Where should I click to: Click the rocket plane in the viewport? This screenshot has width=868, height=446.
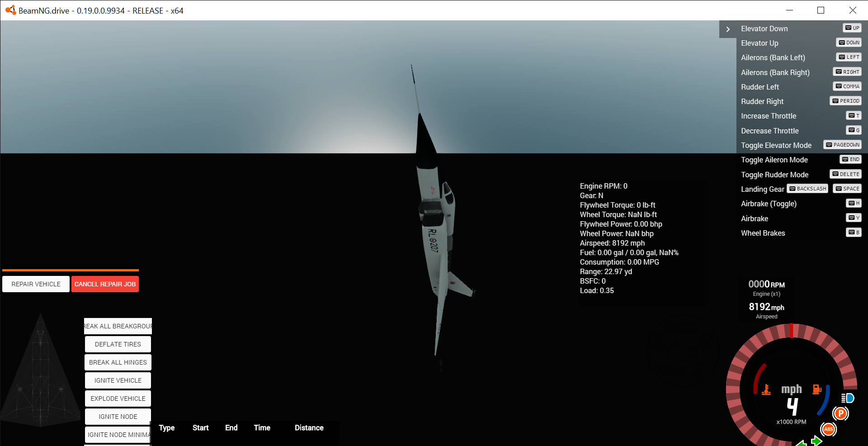[x=435, y=226]
